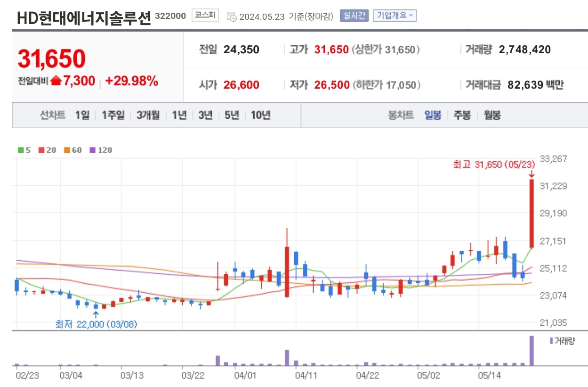
Task: Click the current price 31,650 in large red
Action: (x=52, y=58)
